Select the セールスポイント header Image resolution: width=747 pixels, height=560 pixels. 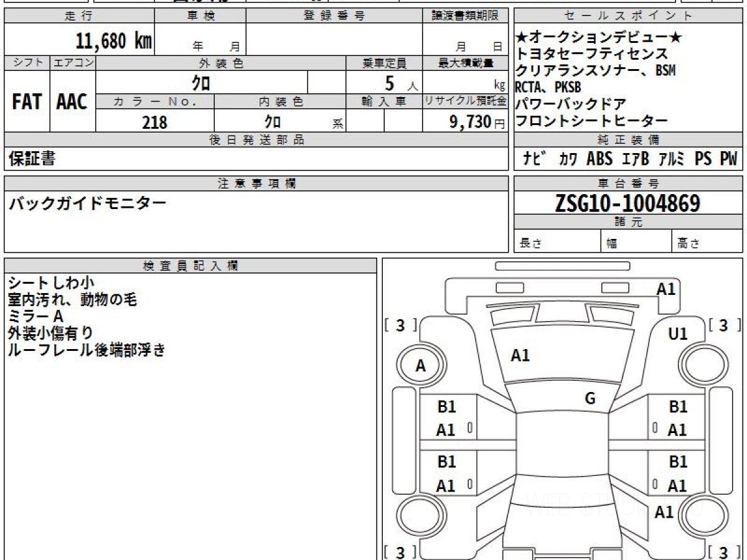click(x=629, y=16)
